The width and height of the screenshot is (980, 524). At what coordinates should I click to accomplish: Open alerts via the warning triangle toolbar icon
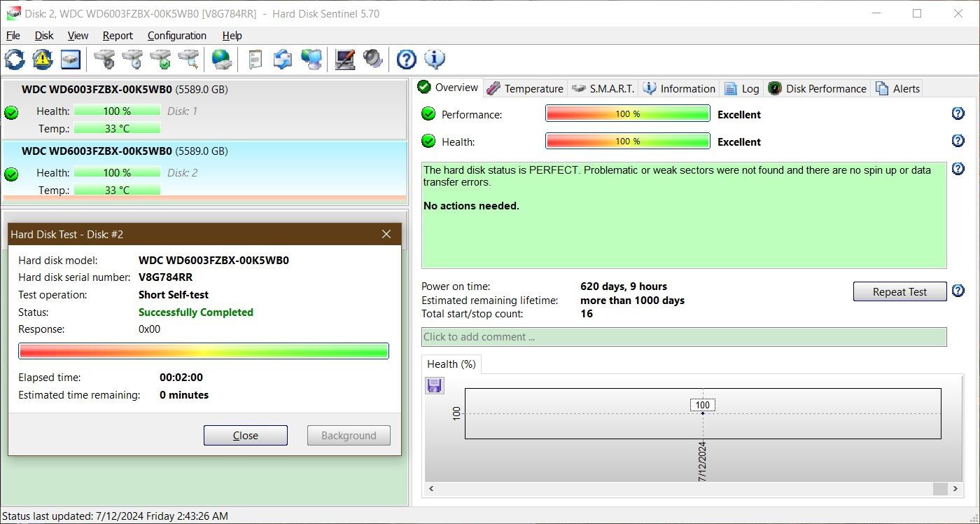coord(41,59)
